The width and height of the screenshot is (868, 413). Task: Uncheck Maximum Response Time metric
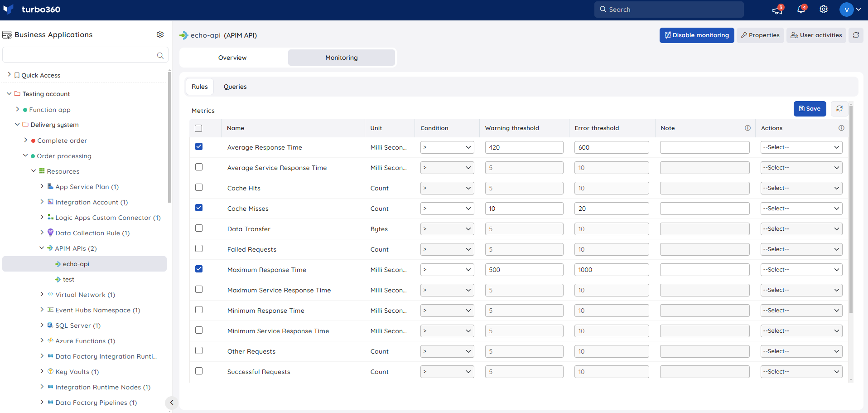pyautogui.click(x=199, y=269)
